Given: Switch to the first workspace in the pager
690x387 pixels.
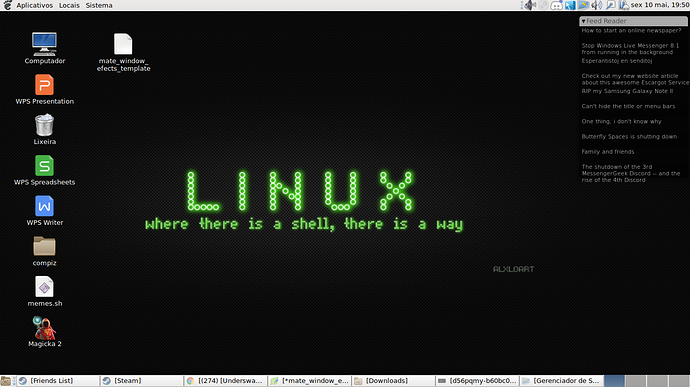Looking at the screenshot, I should tap(614, 381).
